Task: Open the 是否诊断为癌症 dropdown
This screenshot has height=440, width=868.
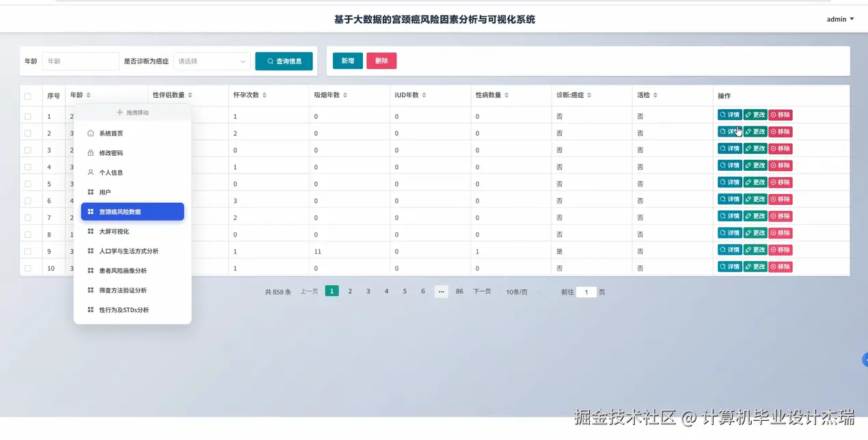Action: (x=212, y=61)
